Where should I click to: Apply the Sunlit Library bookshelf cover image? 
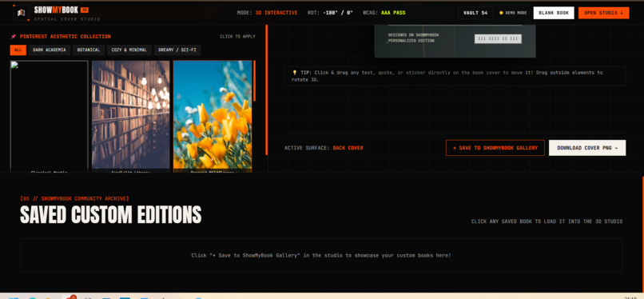click(x=130, y=115)
